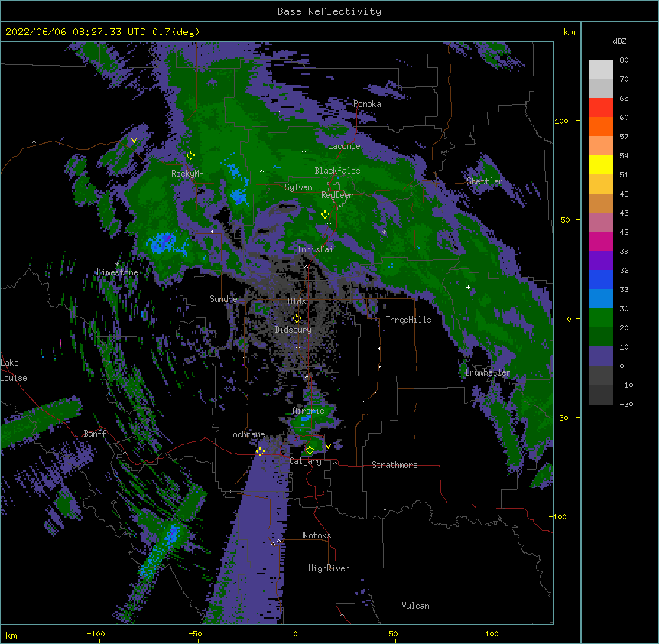Select the dark orange swatch below 60

(601, 127)
